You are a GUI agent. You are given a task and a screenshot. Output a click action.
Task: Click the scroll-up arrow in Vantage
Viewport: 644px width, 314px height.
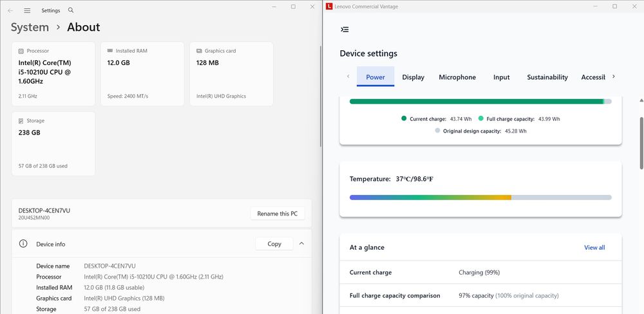pyautogui.click(x=641, y=100)
